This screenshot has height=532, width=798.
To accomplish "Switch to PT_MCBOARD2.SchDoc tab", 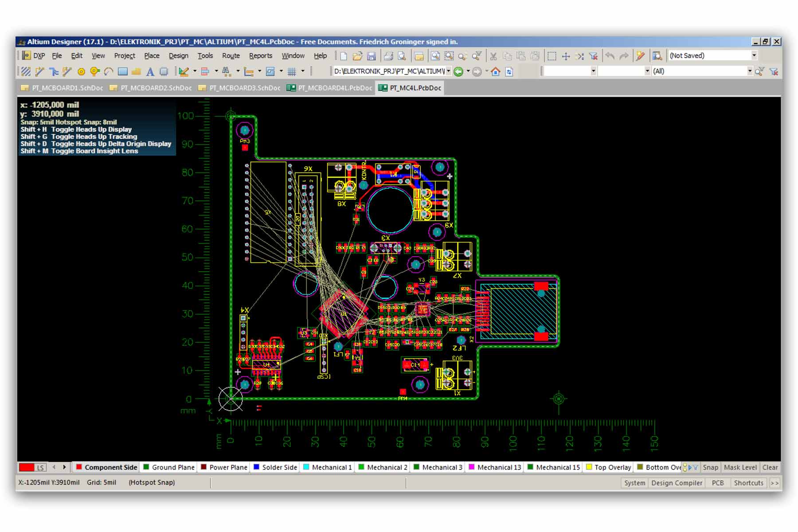I will [151, 88].
